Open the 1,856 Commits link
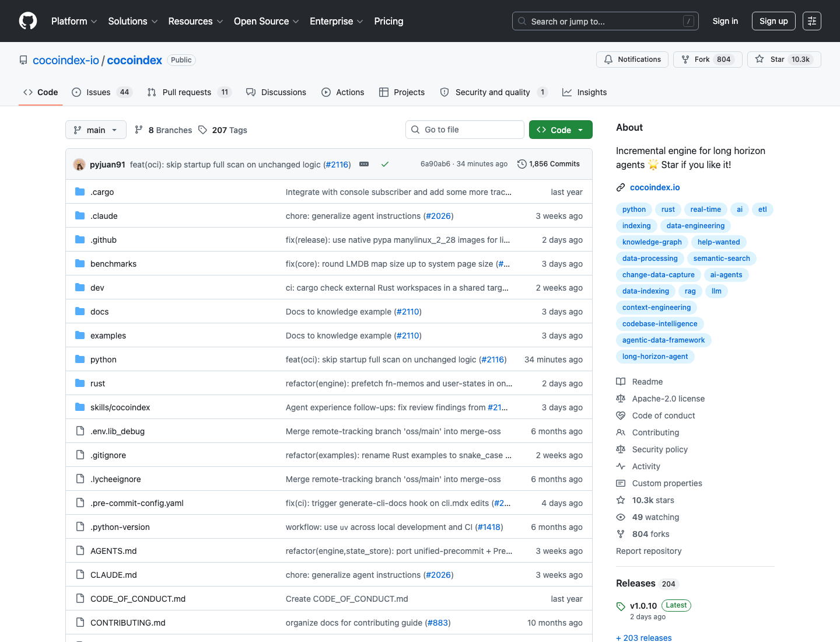Image resolution: width=840 pixels, height=642 pixels. [x=549, y=164]
